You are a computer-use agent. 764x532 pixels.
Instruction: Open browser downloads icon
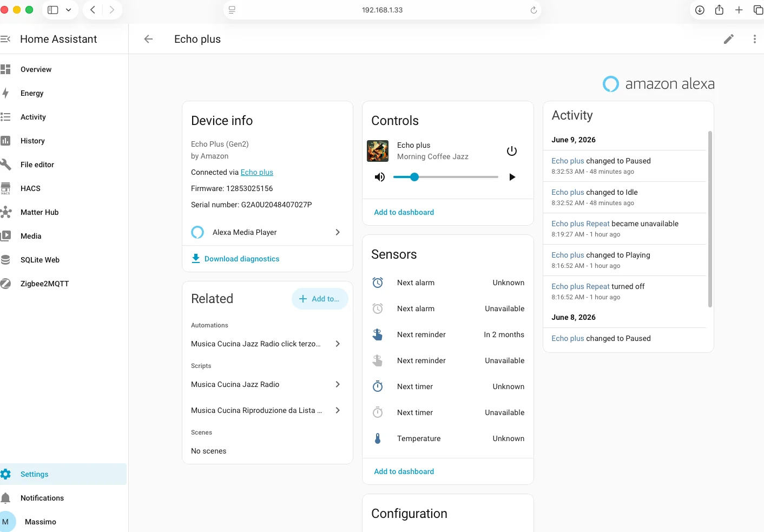700,10
